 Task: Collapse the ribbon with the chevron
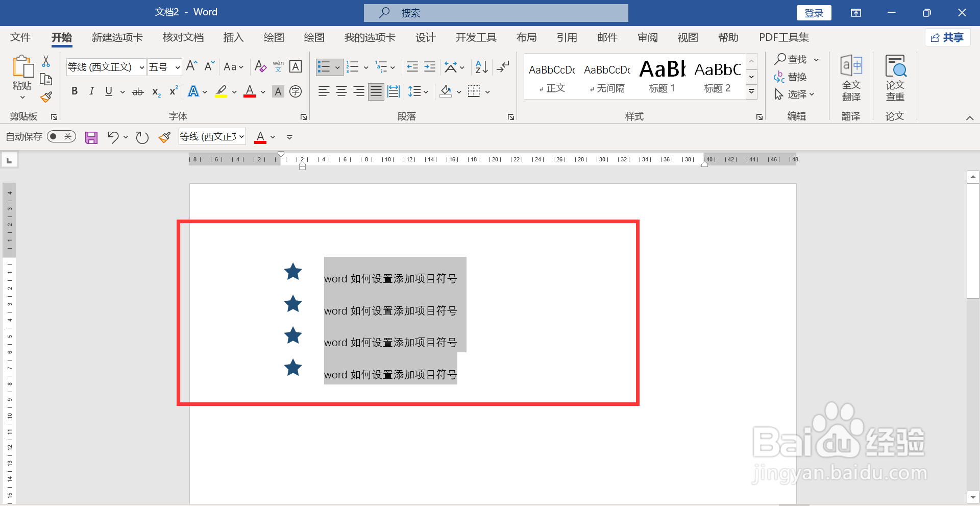click(969, 118)
